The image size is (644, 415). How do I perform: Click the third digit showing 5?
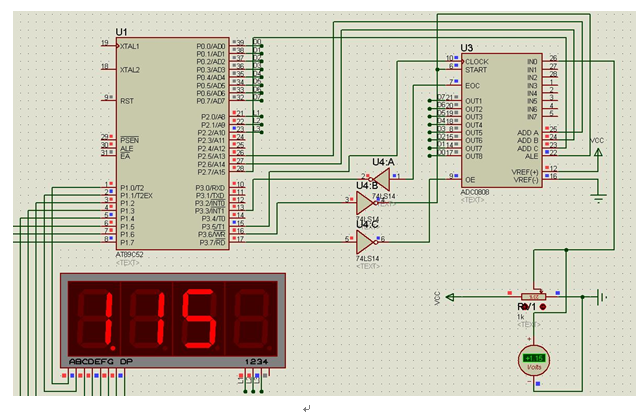coord(199,319)
